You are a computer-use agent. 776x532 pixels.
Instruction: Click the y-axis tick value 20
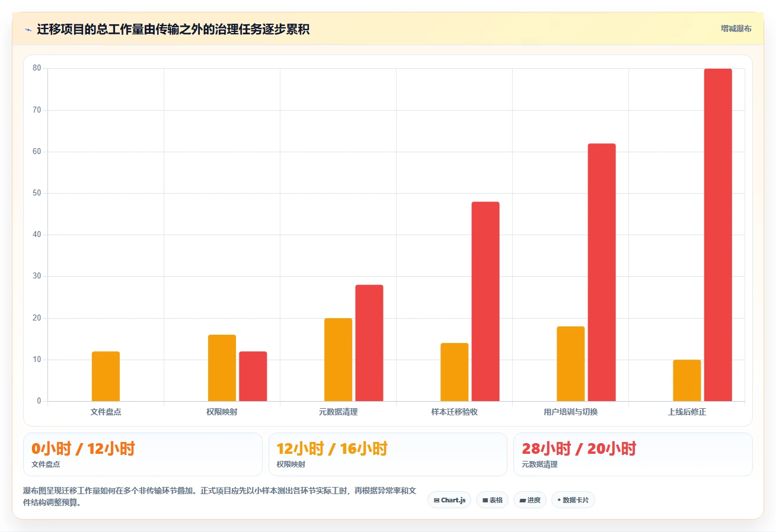[x=37, y=318]
